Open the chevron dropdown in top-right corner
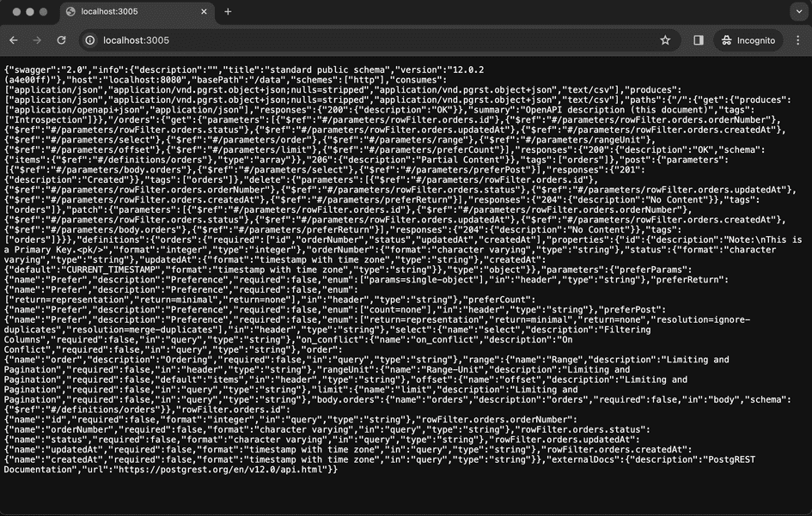 pyautogui.click(x=797, y=10)
